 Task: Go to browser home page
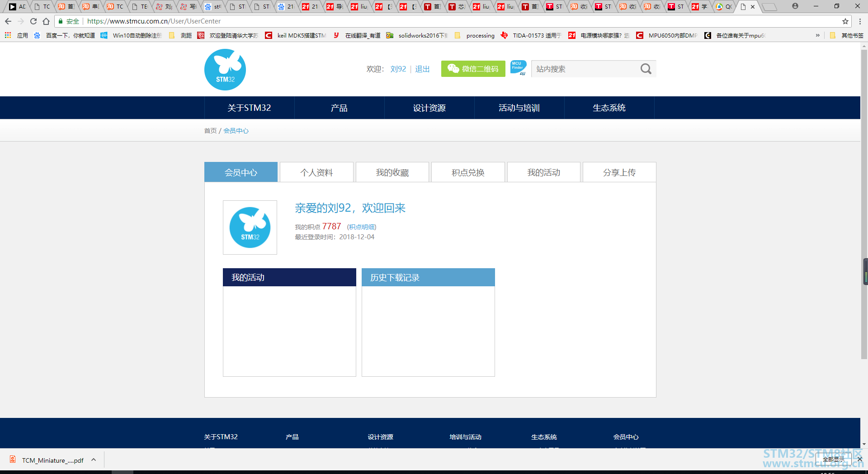(x=46, y=21)
